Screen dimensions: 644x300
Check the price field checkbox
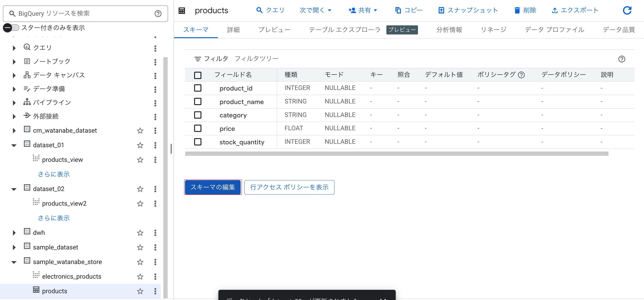click(x=198, y=128)
